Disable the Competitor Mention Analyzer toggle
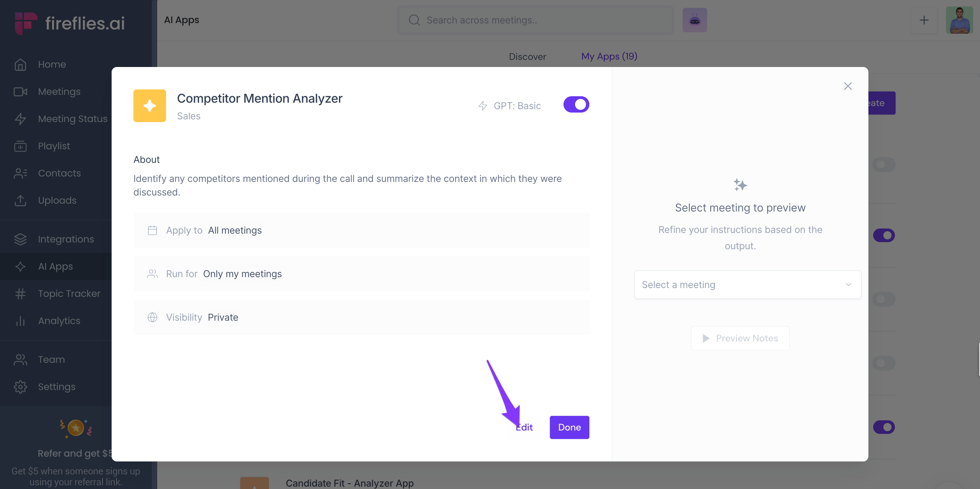 point(576,105)
